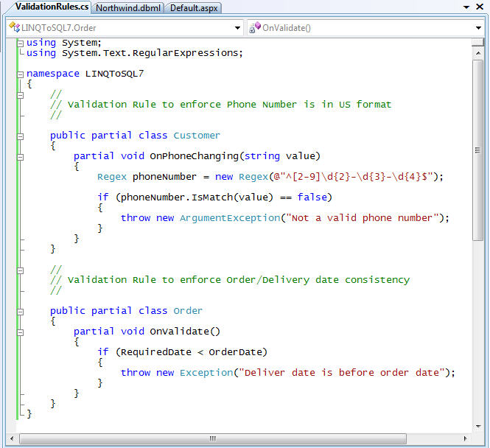Screen dimensions: 490x448
Task: Open the Default.aspx tab
Action: point(194,8)
